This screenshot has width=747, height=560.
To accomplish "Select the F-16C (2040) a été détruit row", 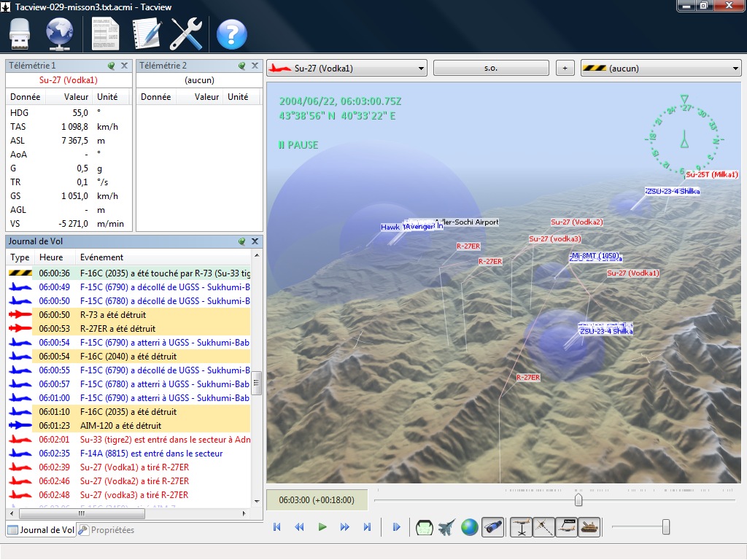I will [128, 356].
